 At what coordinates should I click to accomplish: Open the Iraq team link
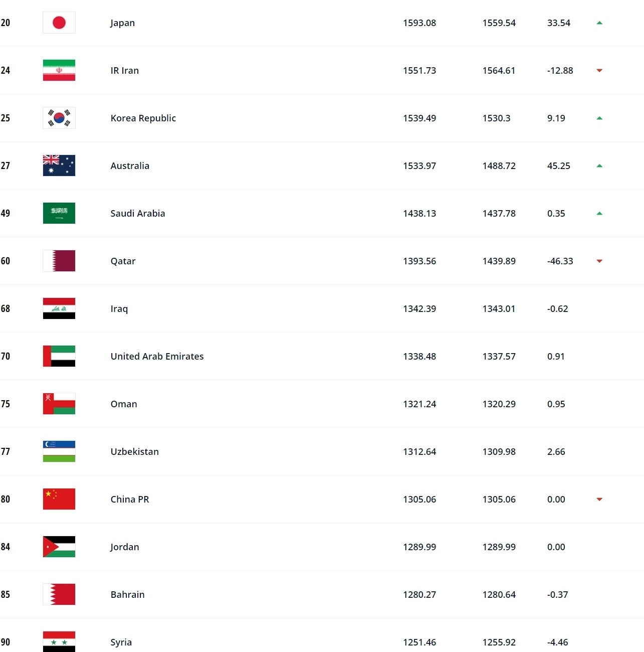click(x=119, y=308)
